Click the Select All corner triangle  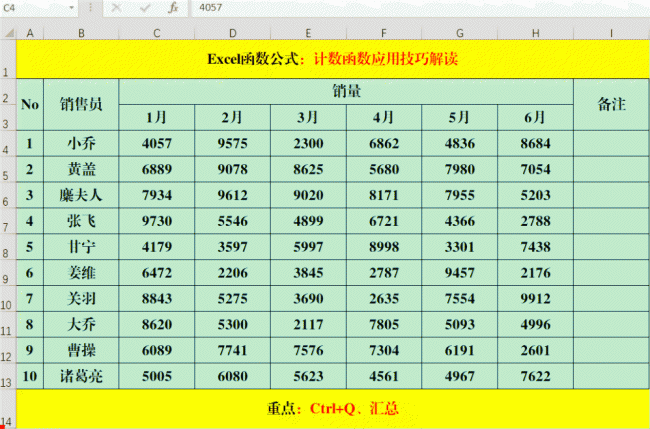(9, 33)
